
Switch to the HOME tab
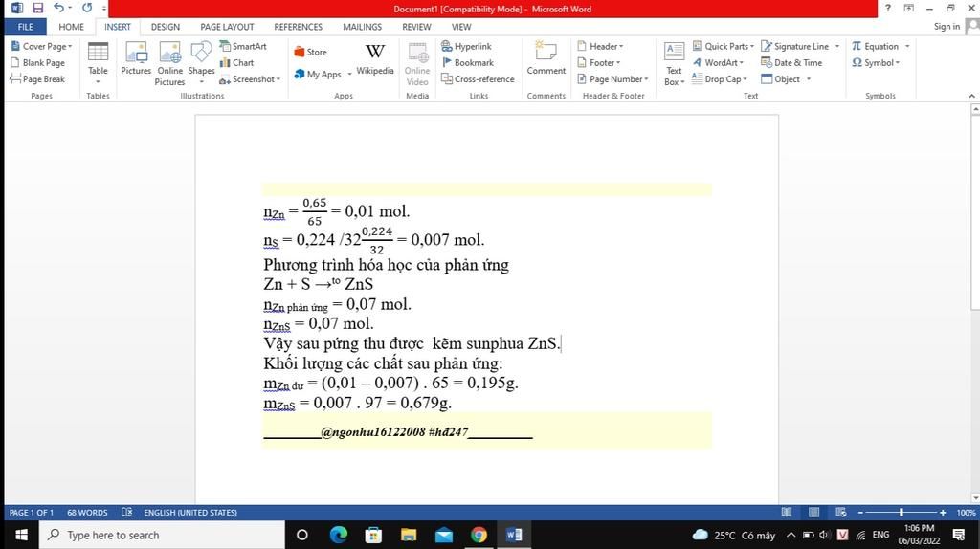pos(71,27)
